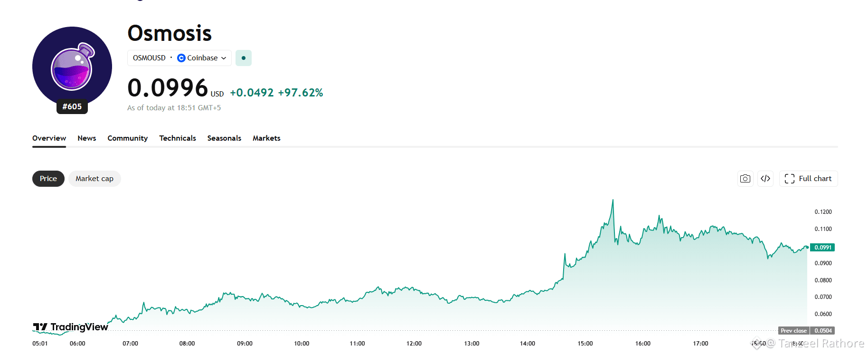Click the Osmosis flask logo

point(72,67)
